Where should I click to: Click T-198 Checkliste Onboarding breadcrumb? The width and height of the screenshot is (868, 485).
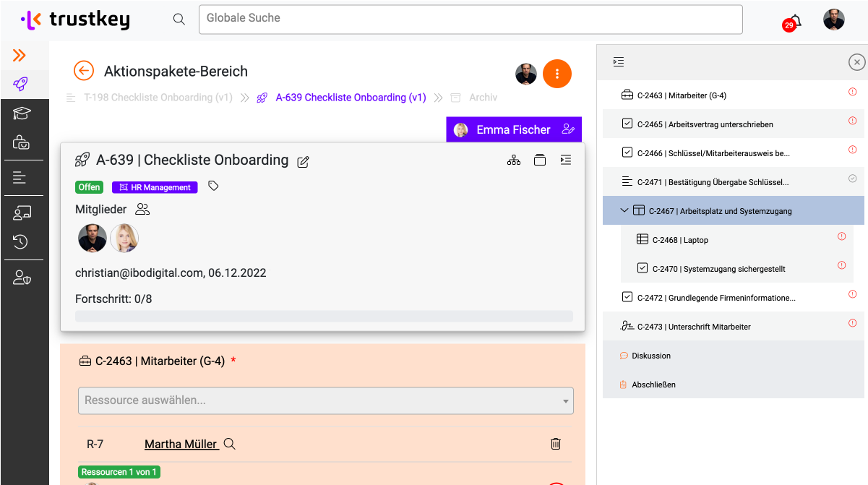[x=158, y=98]
